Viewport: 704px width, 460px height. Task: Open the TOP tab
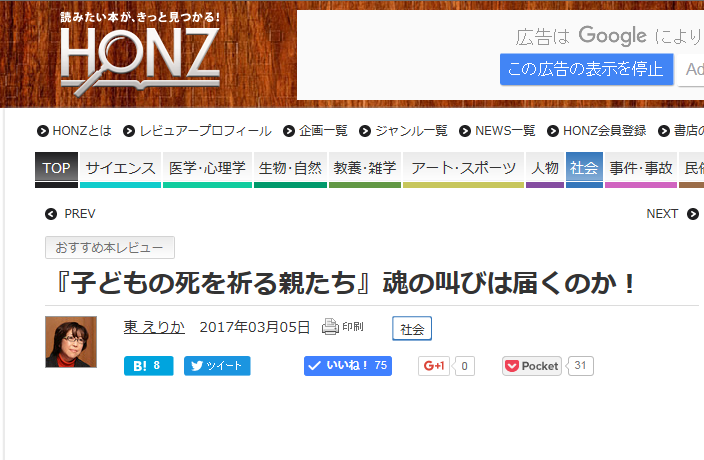tap(57, 170)
